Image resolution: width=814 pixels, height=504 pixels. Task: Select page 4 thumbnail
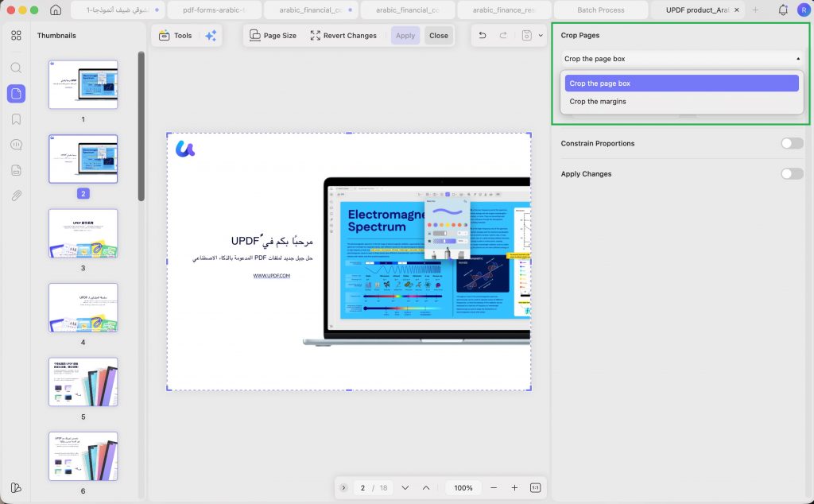click(x=83, y=308)
